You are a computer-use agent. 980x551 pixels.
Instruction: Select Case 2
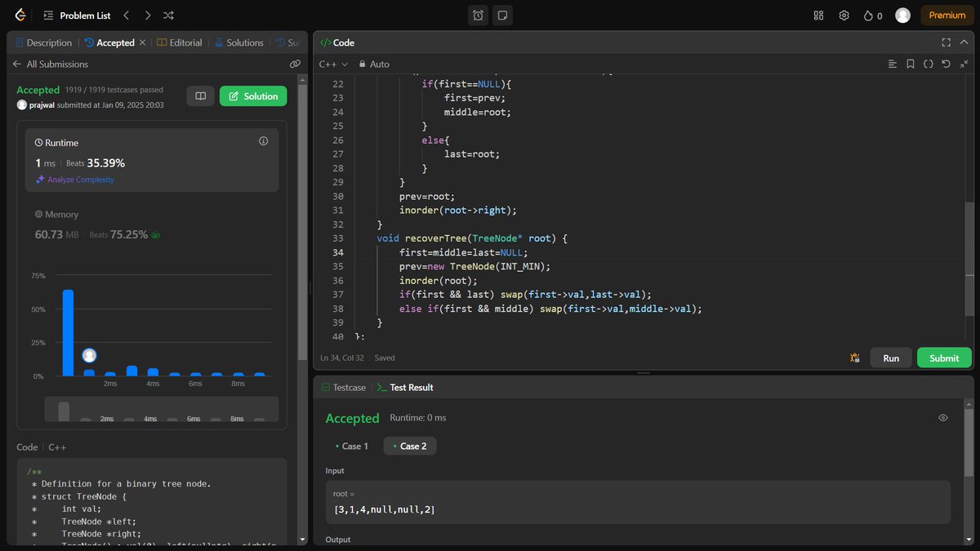(410, 446)
